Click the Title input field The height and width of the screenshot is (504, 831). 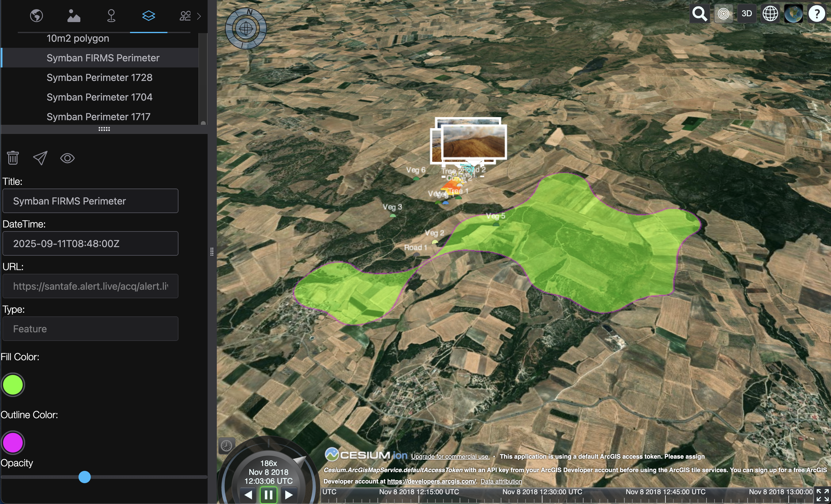(x=90, y=201)
